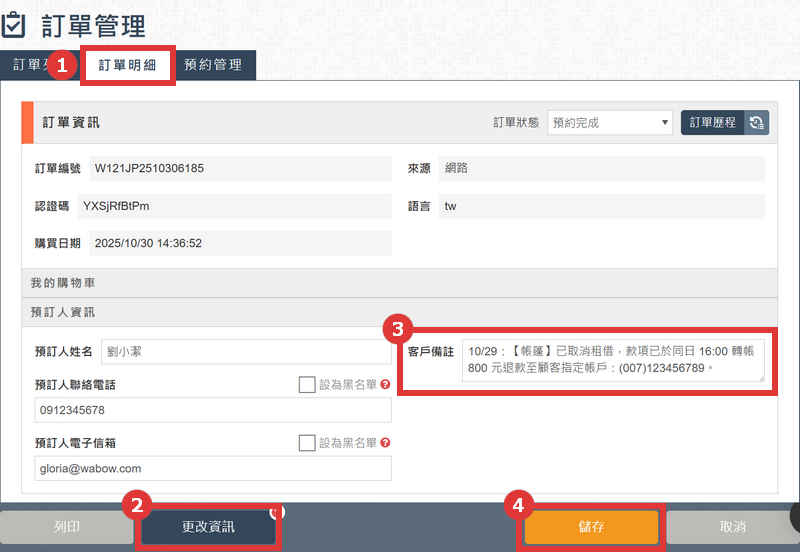Click the history clock icon beside 訂單歷程
This screenshot has height=552, width=800.
tap(757, 123)
